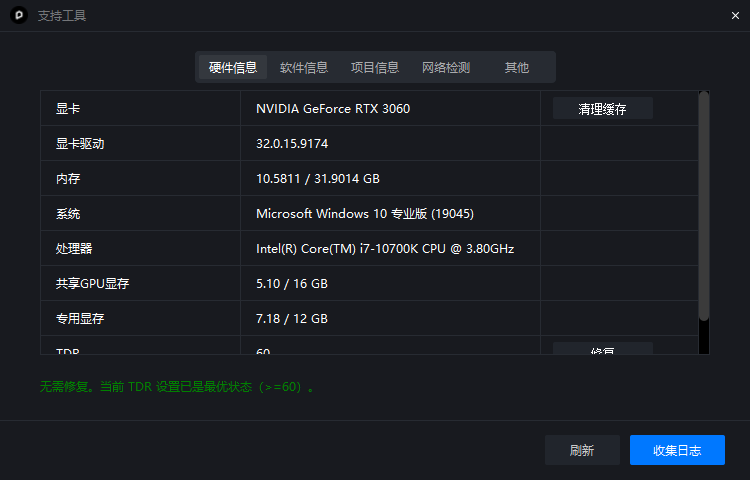Switch to the 软件信息 tab
This screenshot has width=750, height=480.
304,68
